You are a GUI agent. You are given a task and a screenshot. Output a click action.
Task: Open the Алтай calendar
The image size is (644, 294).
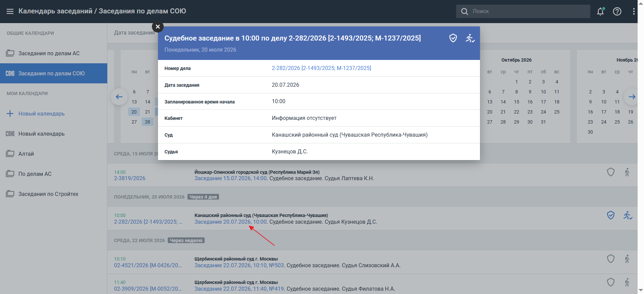(54, 154)
